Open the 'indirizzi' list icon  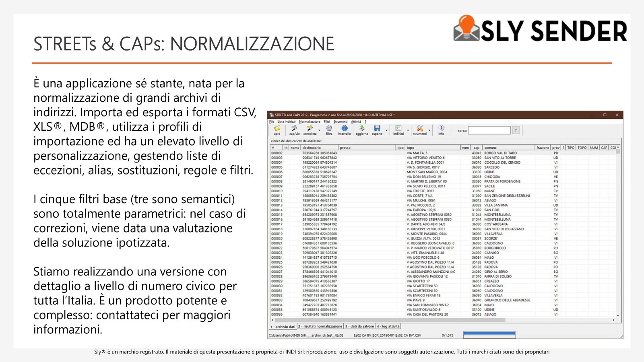(x=398, y=128)
